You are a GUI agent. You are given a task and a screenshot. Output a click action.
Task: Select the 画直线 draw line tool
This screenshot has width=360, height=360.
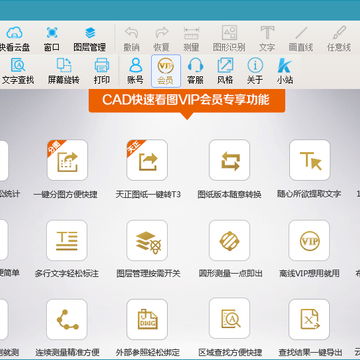[x=301, y=39]
